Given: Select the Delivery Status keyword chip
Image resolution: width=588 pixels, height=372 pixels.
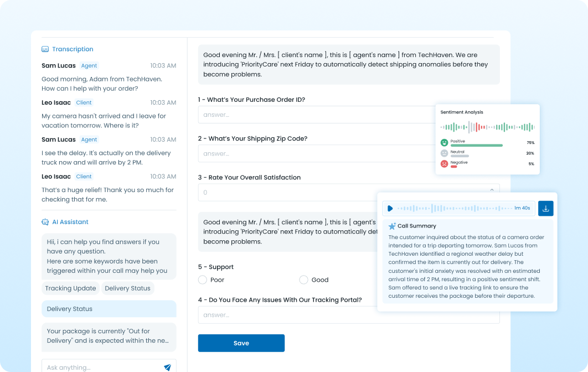Looking at the screenshot, I should tap(127, 288).
